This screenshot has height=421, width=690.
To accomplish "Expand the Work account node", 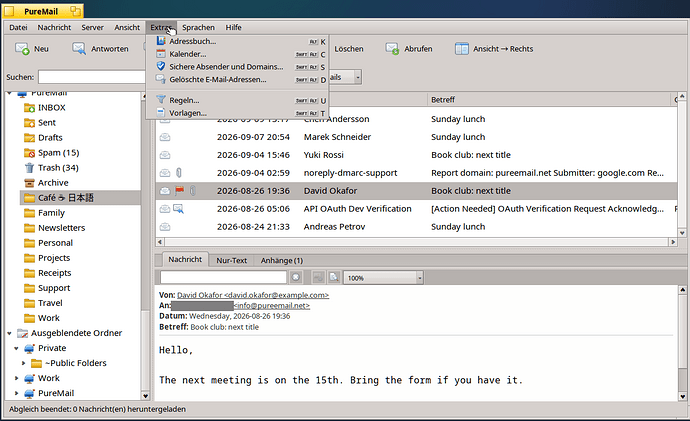I will pos(16,378).
